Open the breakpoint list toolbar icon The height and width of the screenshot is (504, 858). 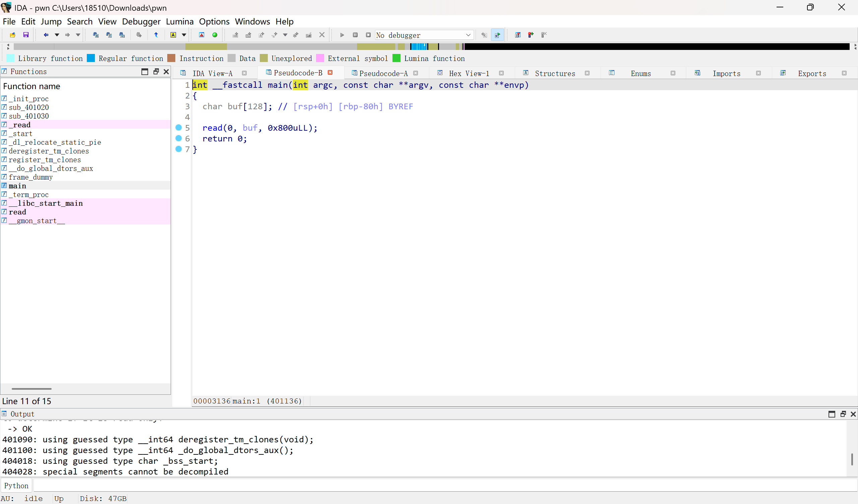518,35
